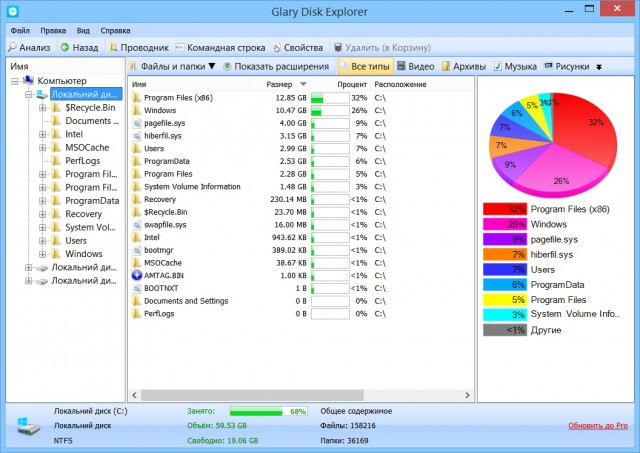Expand the MSOCache tree node
This screenshot has height=453, width=640.
pyautogui.click(x=42, y=148)
